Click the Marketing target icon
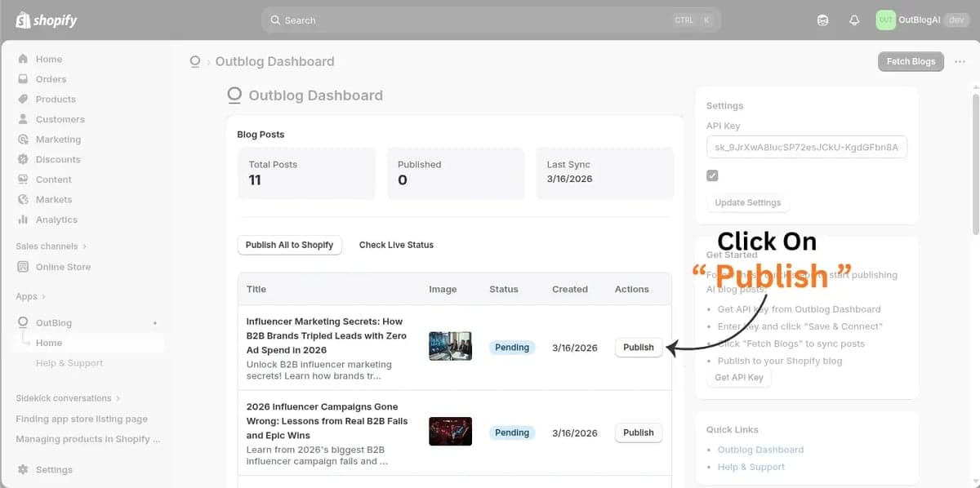Image resolution: width=980 pixels, height=488 pixels. tap(23, 140)
